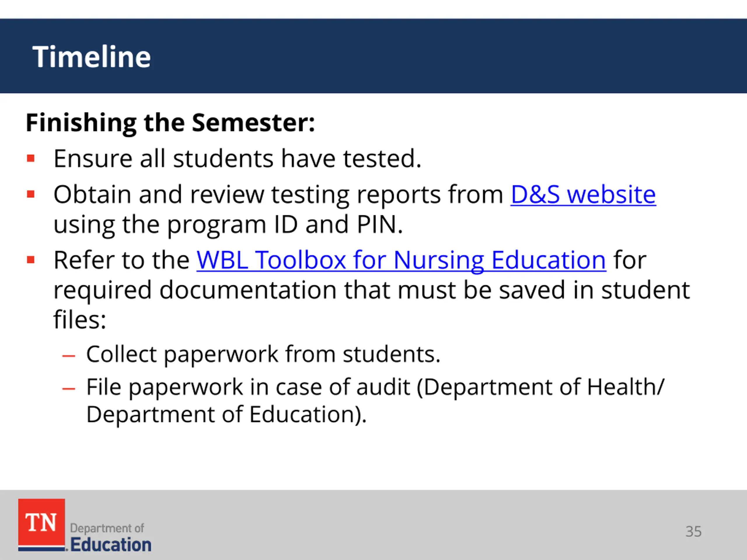Screen dimensions: 747x560
Task: Click the Ensure all students have tested text
Action: 238,158
